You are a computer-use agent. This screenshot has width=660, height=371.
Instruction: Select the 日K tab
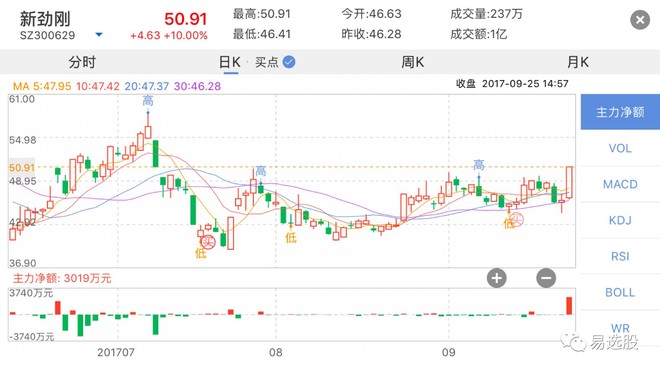(230, 62)
